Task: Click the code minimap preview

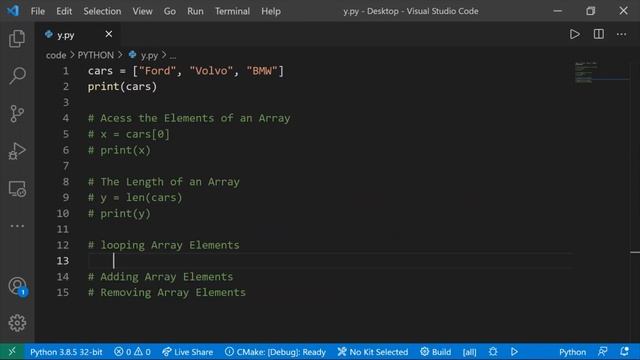Action: coord(586,73)
